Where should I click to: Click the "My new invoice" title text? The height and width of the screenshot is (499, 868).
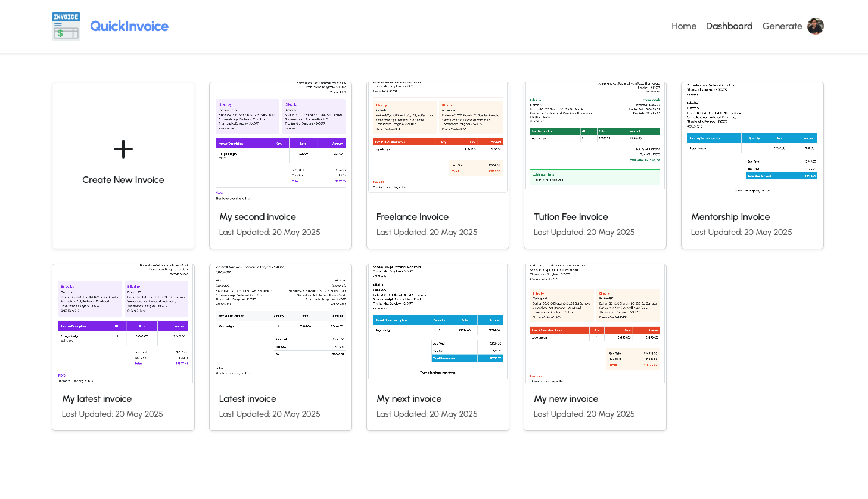pyautogui.click(x=566, y=399)
